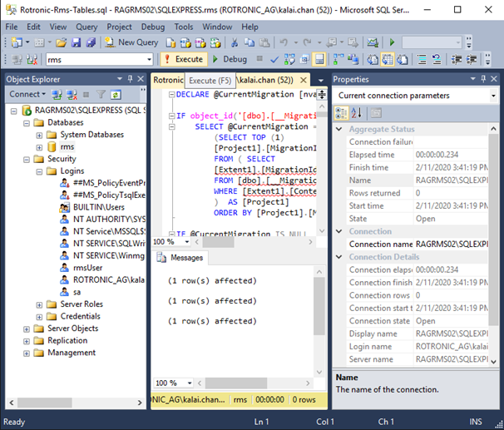Click the New Query button
Screen dimensions: 504x430
[x=131, y=42]
